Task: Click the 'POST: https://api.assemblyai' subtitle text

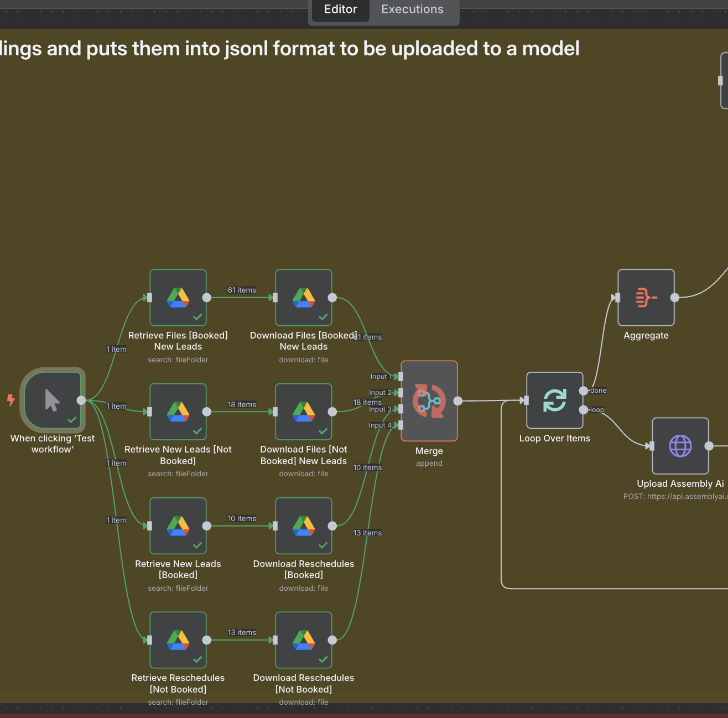Action: (x=675, y=496)
